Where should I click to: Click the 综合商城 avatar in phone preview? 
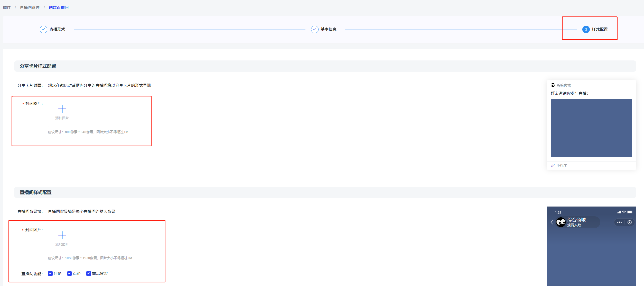(x=561, y=222)
